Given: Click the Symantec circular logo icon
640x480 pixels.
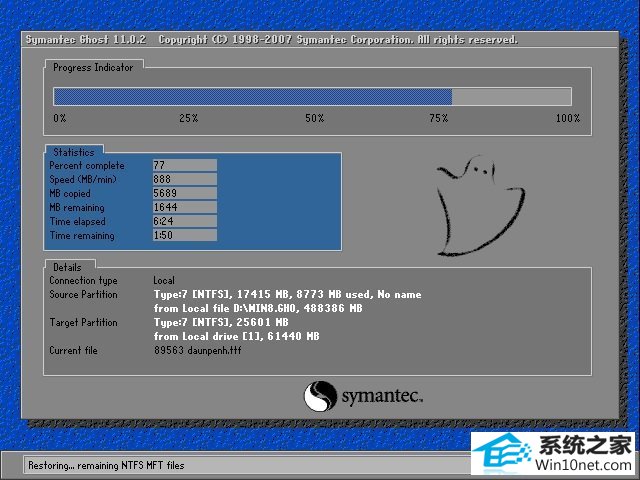Looking at the screenshot, I should [319, 396].
